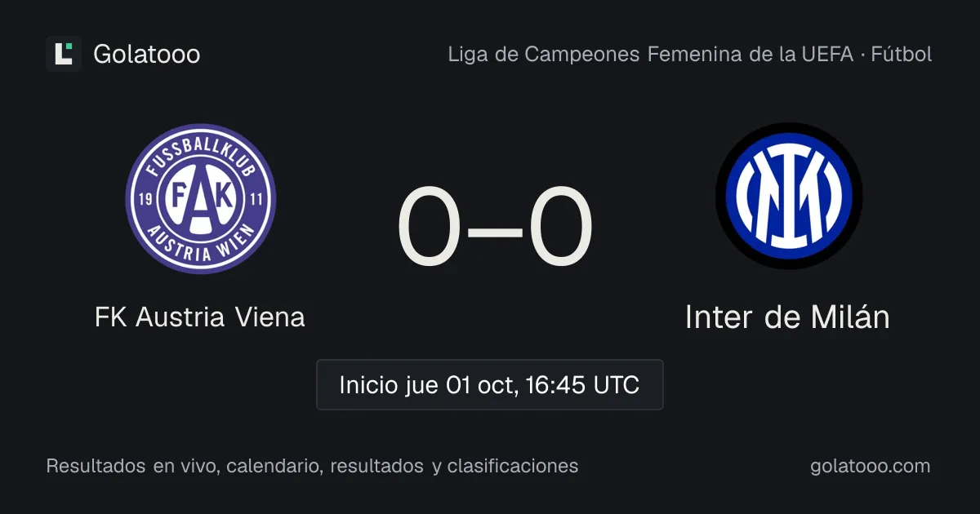Image resolution: width=980 pixels, height=514 pixels.
Task: Click the black outer ring of Inter crest
Action: click(x=789, y=129)
